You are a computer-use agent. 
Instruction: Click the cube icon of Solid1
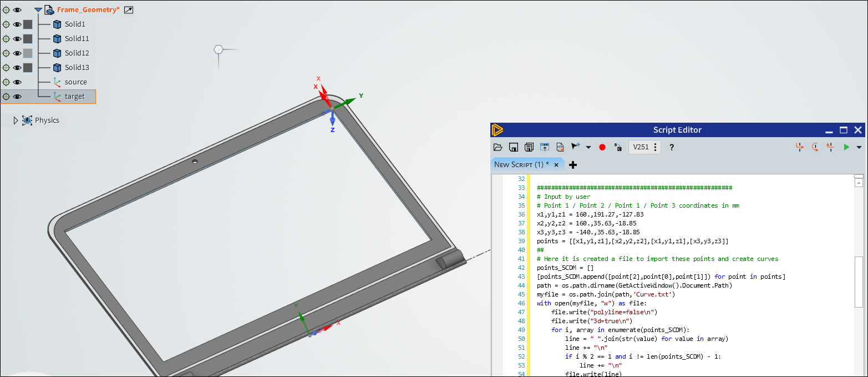coord(57,24)
